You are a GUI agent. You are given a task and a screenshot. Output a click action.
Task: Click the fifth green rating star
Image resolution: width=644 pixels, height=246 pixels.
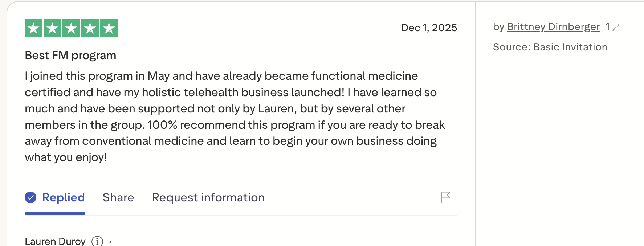109,28
